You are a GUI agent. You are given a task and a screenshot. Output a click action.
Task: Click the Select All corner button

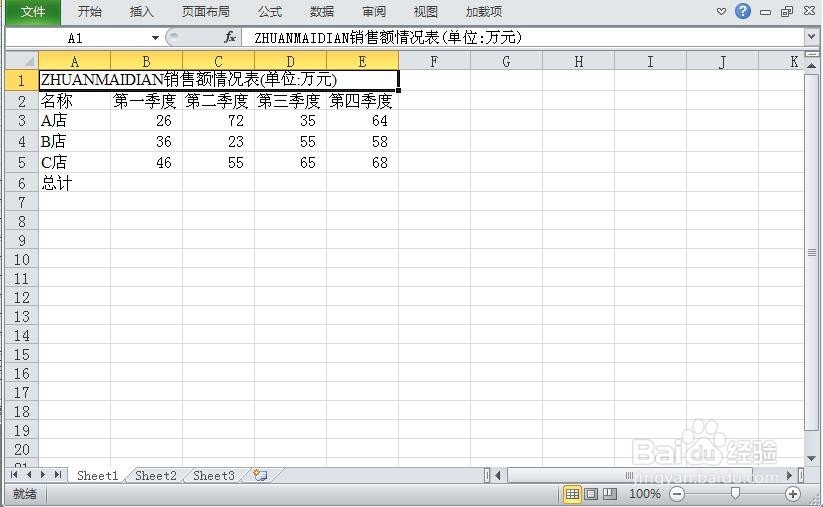22,61
